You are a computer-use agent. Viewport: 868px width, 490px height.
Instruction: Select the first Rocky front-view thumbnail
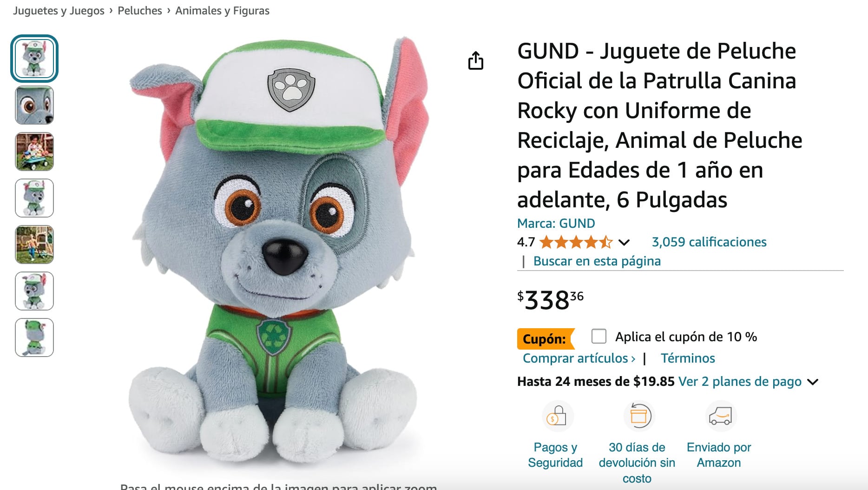click(34, 59)
